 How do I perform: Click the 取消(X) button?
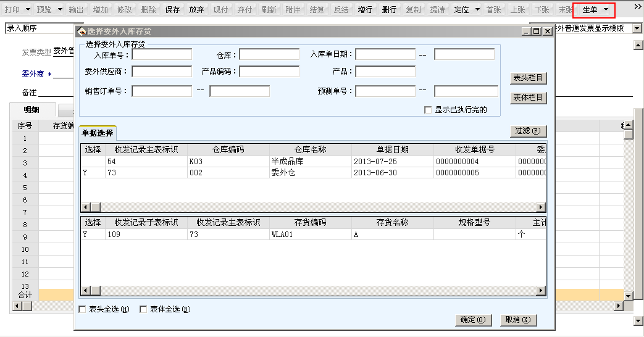tap(518, 320)
